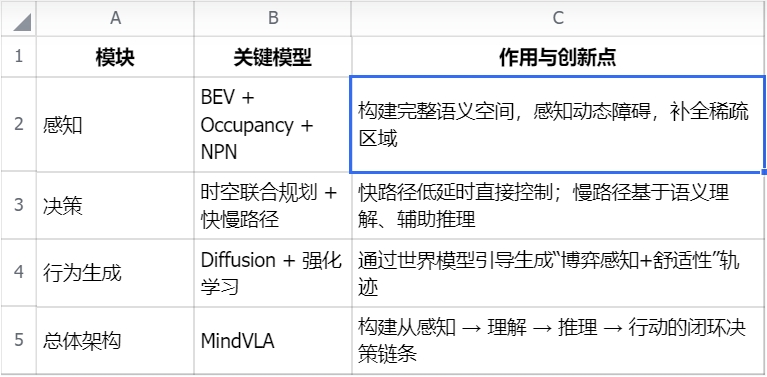Select the 决策 cell
The width and height of the screenshot is (767, 377).
pos(115,205)
